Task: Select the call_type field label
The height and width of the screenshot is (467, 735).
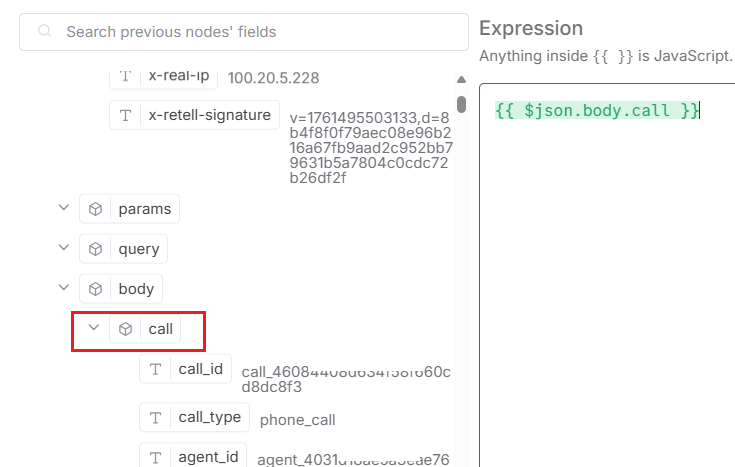Action: coord(209,417)
